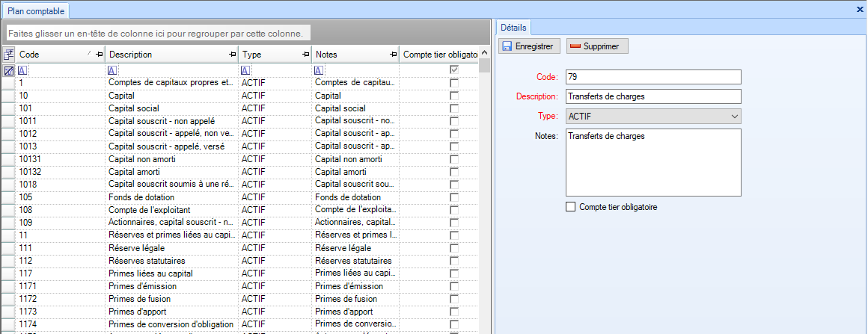Viewport: 868px width, 334px height.
Task: Toggle the checkbox in the Réserve légale row
Action: [453, 248]
